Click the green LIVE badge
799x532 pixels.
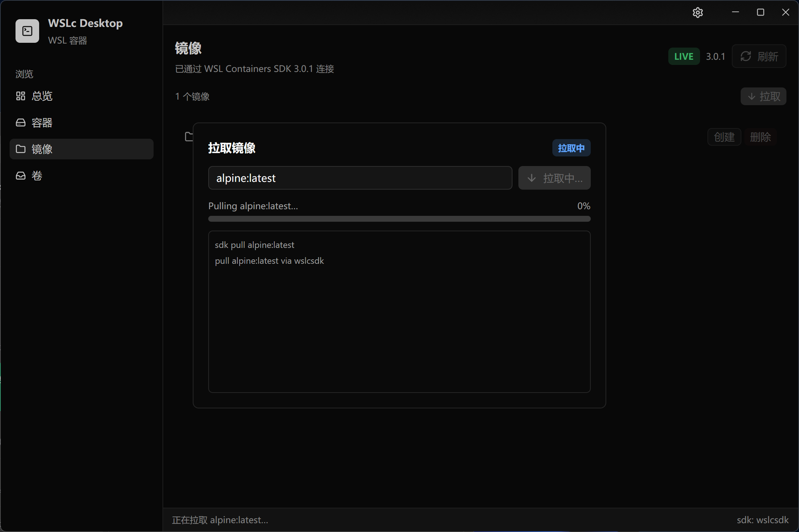(x=684, y=56)
